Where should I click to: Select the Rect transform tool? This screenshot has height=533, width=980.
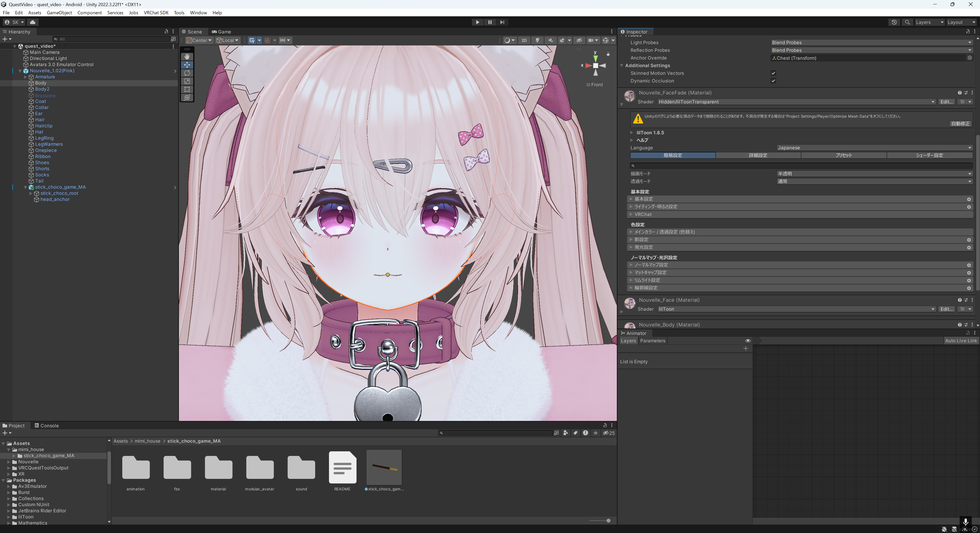point(187,89)
